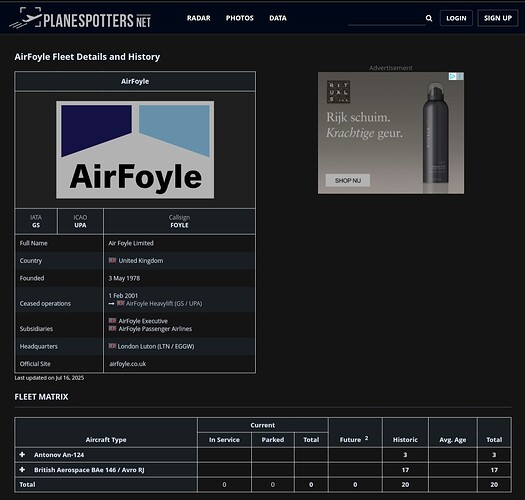Open the AirFoyle Passenger Airlines link
This screenshot has height=500, width=525.
coord(155,329)
